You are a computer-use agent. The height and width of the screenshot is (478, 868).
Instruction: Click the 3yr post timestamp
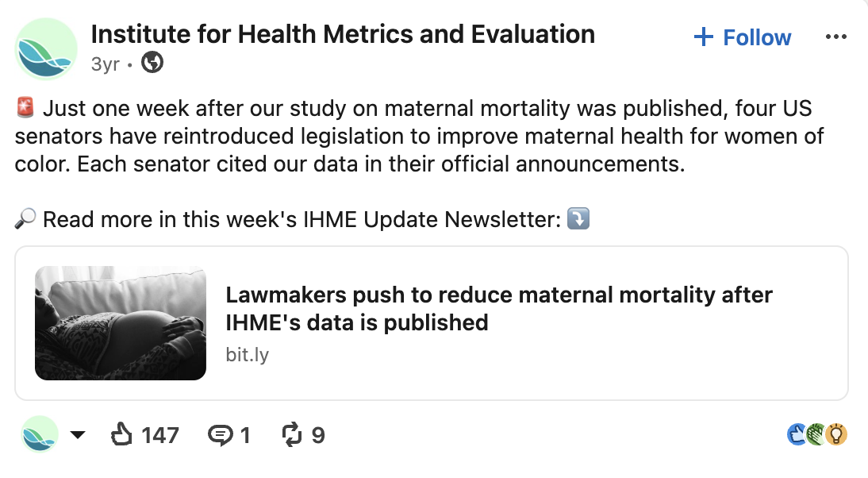(x=106, y=64)
